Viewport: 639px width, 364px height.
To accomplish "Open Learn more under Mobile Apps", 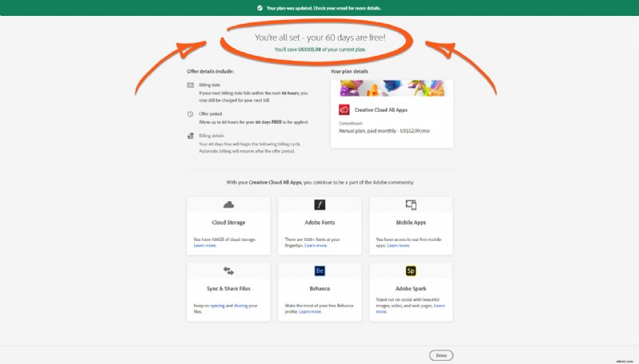I will (398, 246).
